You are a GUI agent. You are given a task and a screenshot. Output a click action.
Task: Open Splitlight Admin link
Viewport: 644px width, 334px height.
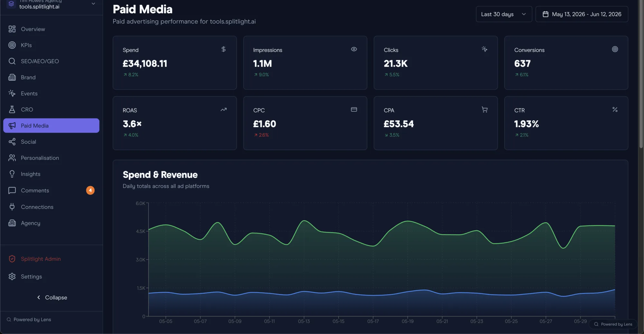[51, 259]
